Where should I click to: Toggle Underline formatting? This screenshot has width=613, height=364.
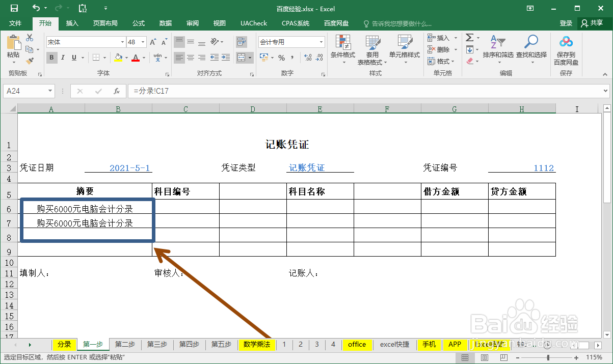coord(75,58)
